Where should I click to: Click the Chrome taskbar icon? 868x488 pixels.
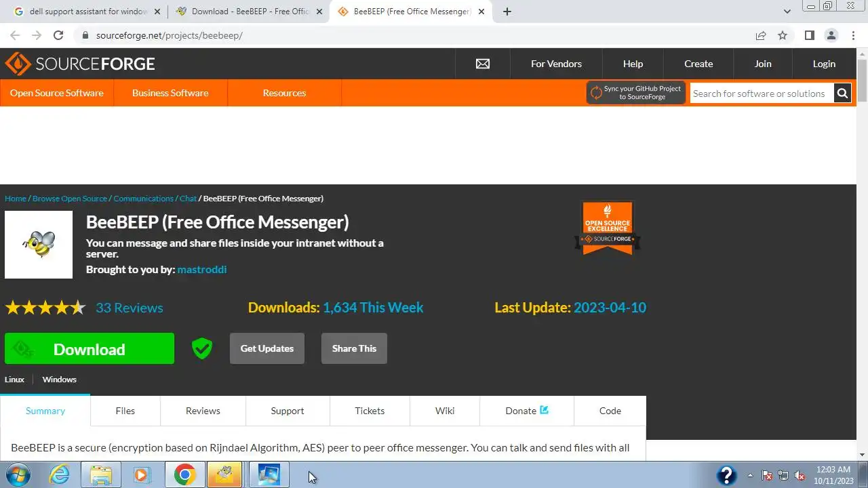[184, 475]
